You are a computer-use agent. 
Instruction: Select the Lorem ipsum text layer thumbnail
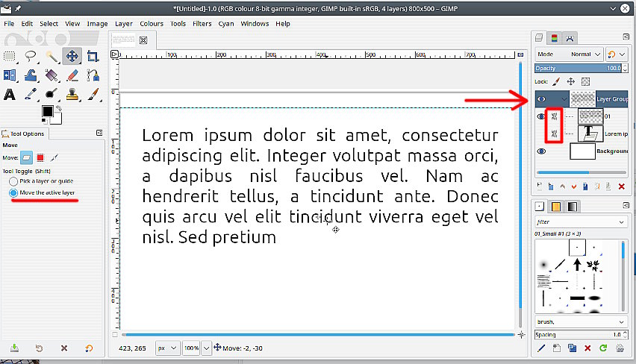tap(590, 134)
